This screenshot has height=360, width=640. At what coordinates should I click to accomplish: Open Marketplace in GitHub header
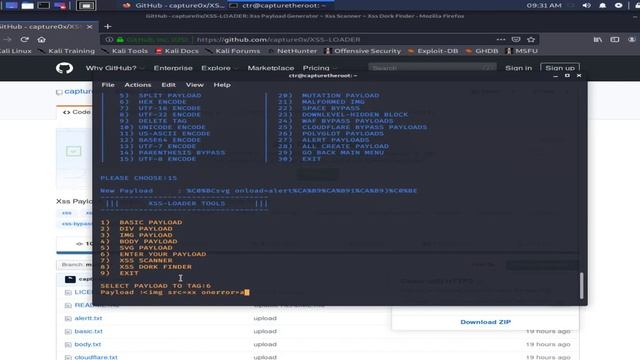tap(271, 68)
